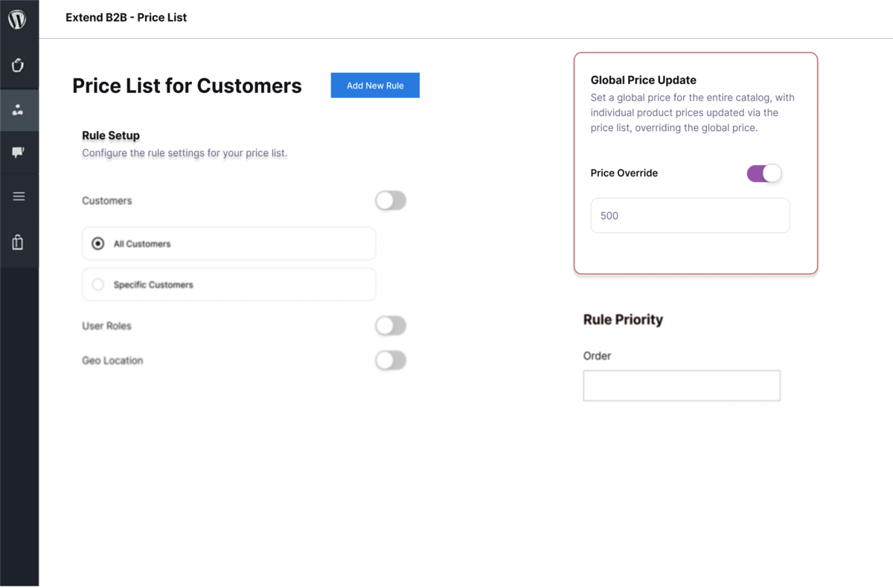Click the price field showing 500
893x588 pixels.
[x=689, y=215]
